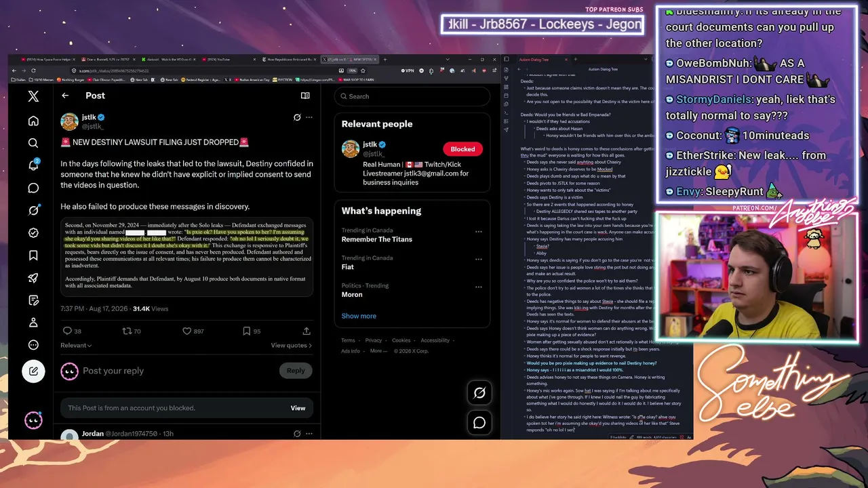
Task: Ask Grok about jstlk's post
Action: click(x=297, y=117)
